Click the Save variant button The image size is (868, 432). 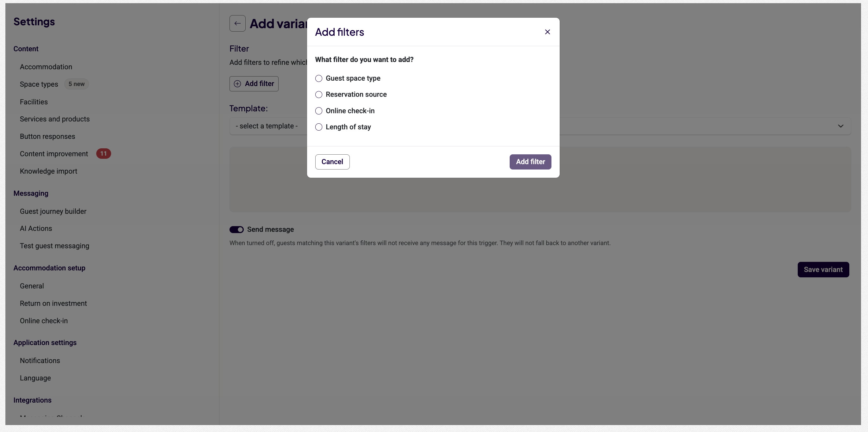(823, 270)
